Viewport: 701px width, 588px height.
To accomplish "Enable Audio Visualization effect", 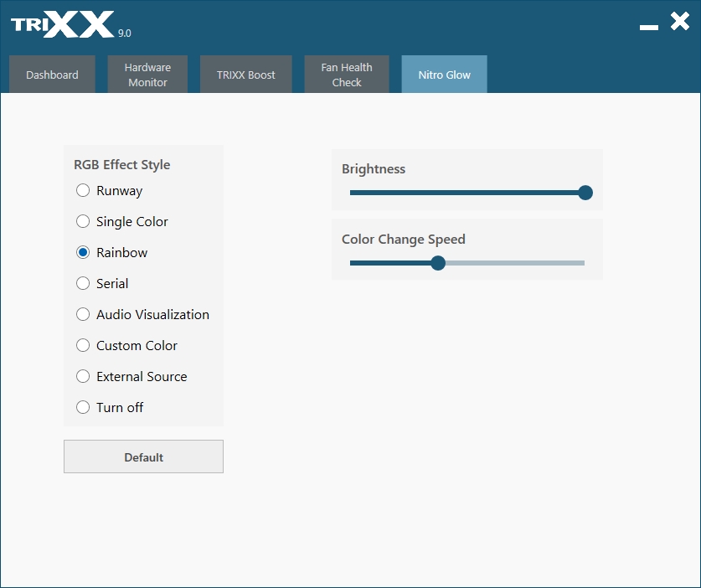I will point(142,314).
